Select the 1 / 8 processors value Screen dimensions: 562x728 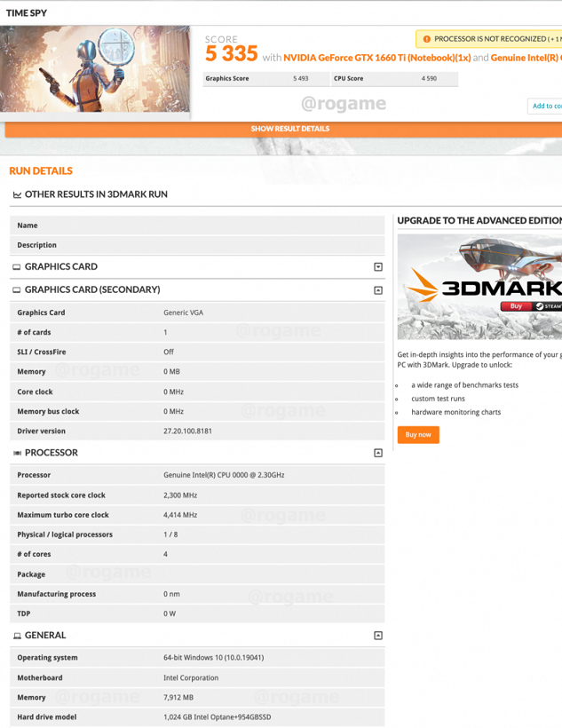170,534
